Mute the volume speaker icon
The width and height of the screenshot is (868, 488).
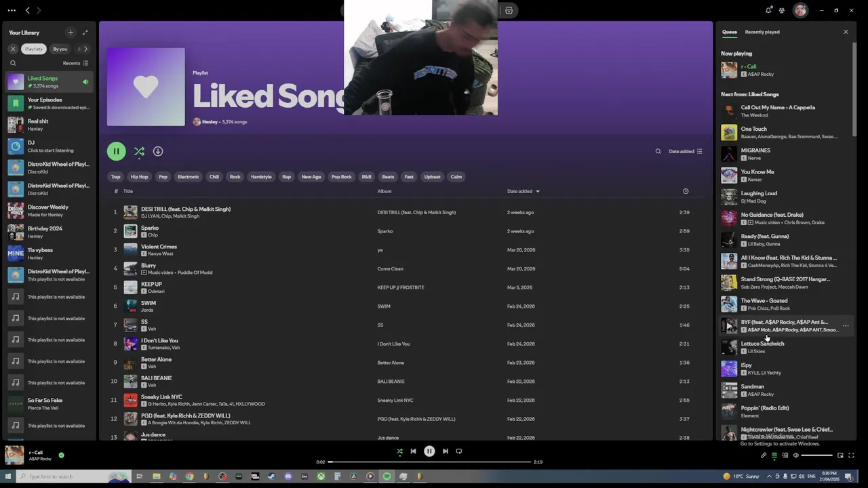click(x=795, y=455)
